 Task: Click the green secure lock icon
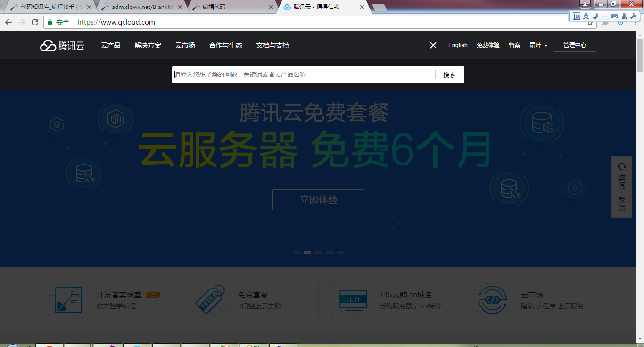pos(50,22)
